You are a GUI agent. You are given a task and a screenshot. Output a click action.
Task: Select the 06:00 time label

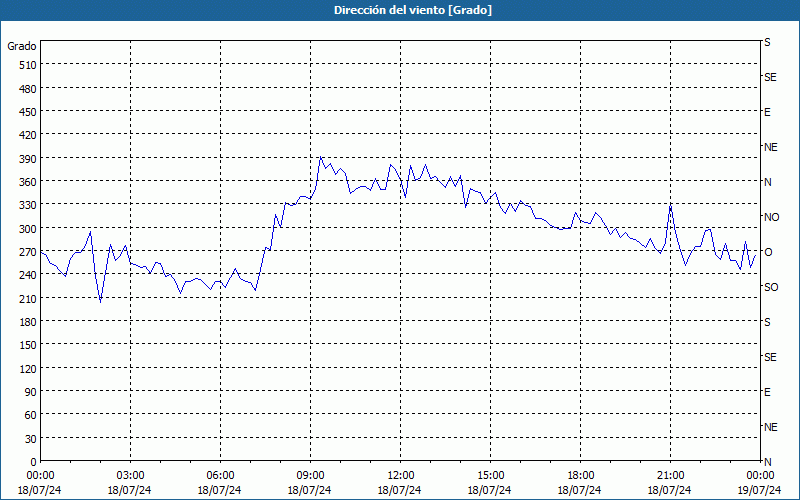click(220, 476)
